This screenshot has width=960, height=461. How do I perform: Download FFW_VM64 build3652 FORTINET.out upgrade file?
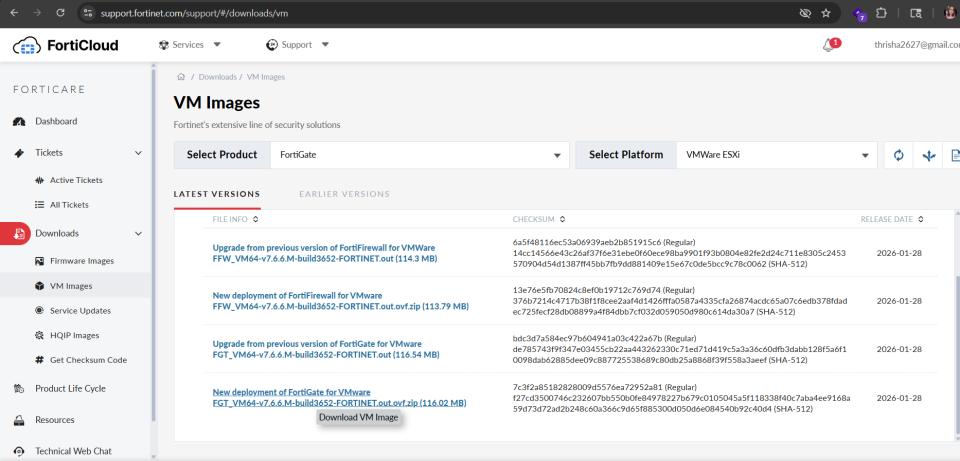pos(324,253)
